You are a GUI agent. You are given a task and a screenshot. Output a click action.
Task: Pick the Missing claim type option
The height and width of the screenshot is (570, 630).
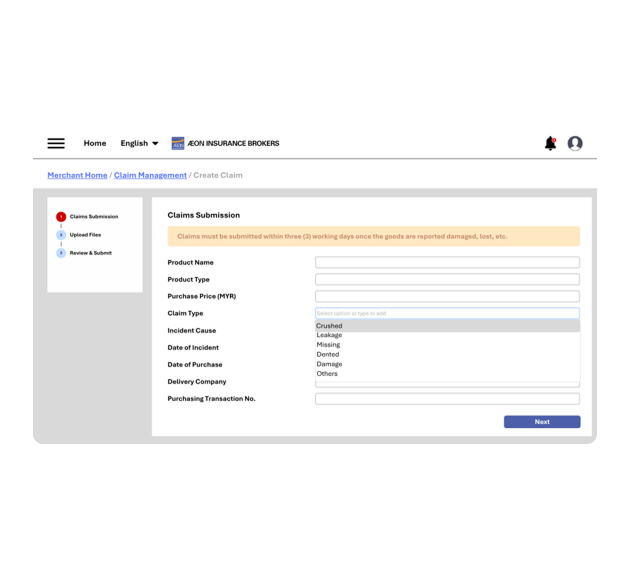[x=328, y=345]
